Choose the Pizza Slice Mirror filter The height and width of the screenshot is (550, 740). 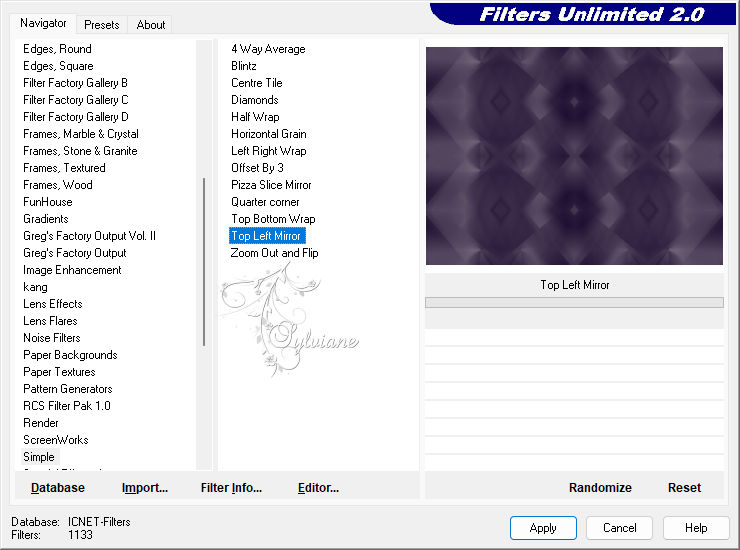click(271, 185)
